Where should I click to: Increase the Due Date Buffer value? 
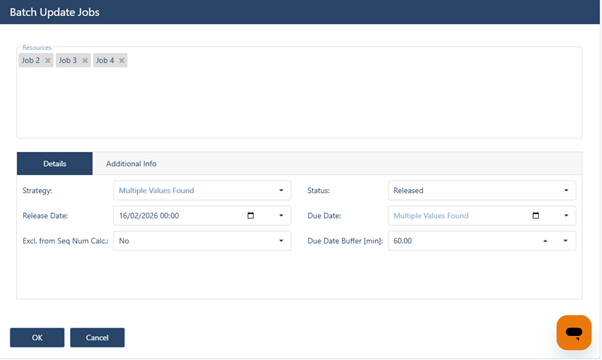(x=545, y=241)
